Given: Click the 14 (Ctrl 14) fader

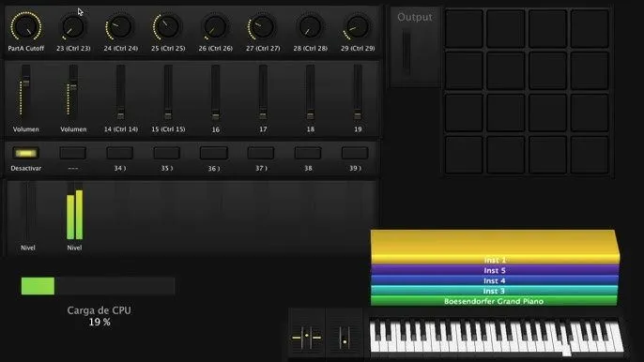Looking at the screenshot, I should (x=120, y=92).
